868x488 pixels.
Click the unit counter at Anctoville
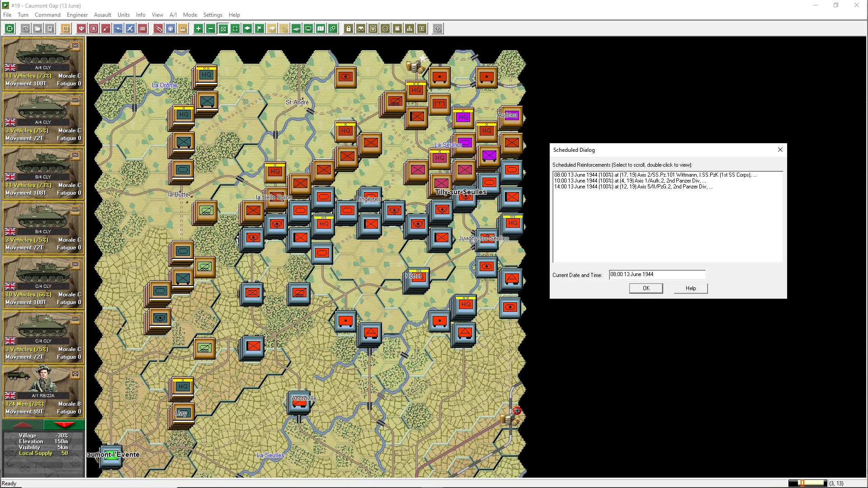299,402
